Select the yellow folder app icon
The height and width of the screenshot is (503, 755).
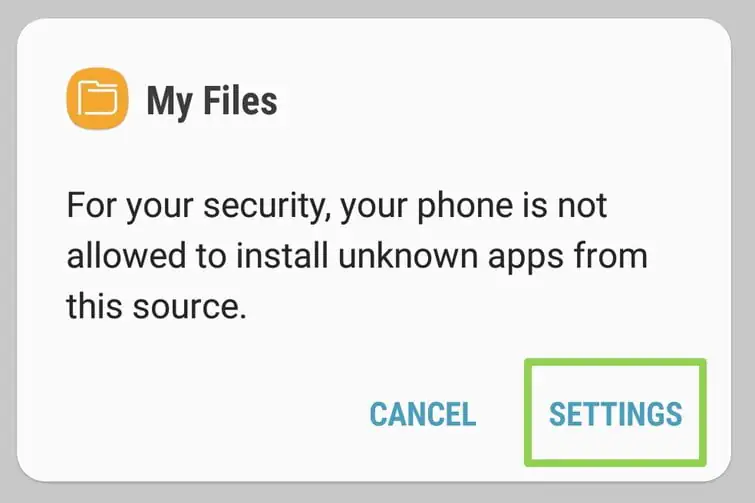pos(97,99)
